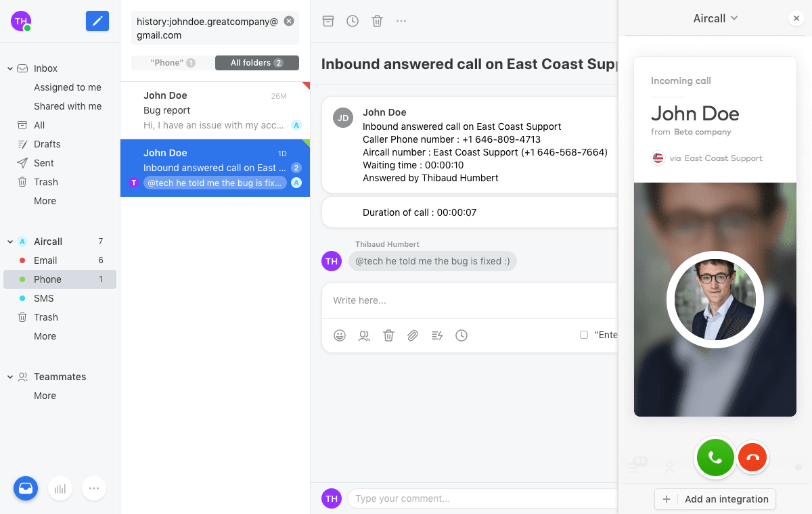Open bottom-left more options ellipsis
The width and height of the screenshot is (812, 514).
click(94, 488)
